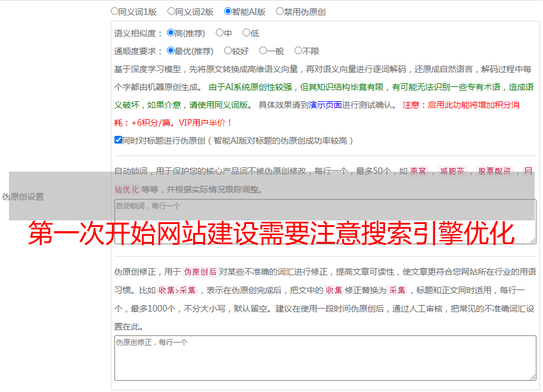
Task: Click the red VIP用户半价 notice text
Action: click(x=205, y=123)
